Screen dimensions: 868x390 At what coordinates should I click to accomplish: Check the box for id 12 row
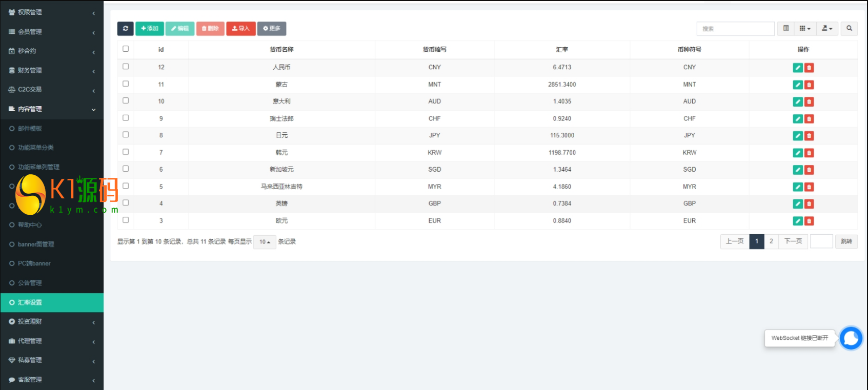point(126,67)
